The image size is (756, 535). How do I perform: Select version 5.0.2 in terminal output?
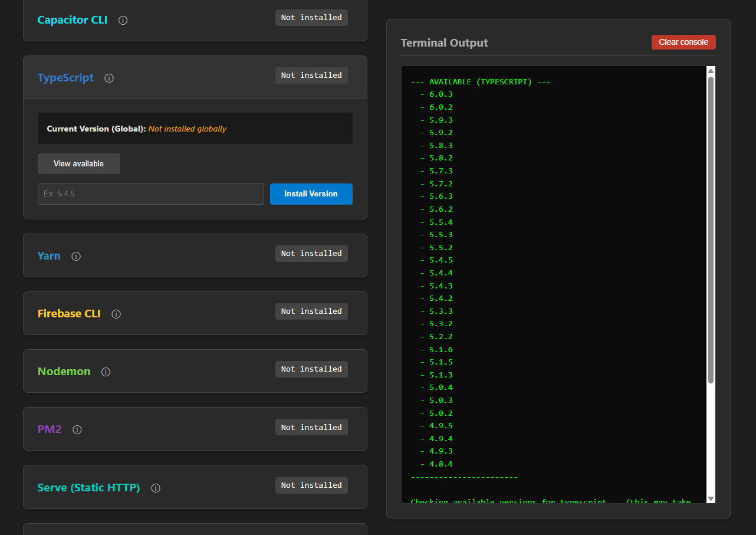(x=441, y=413)
